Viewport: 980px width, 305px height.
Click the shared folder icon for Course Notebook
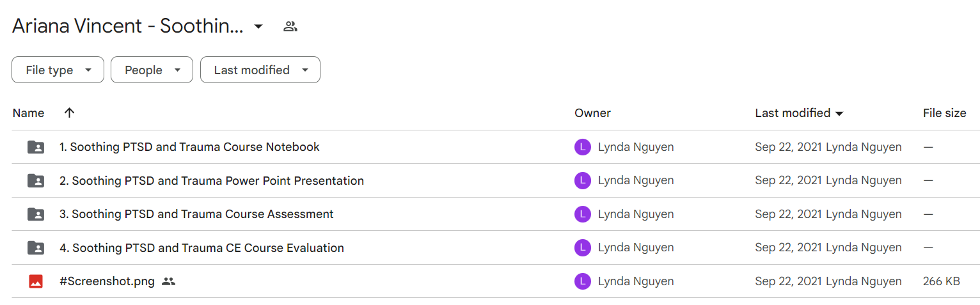click(x=36, y=147)
